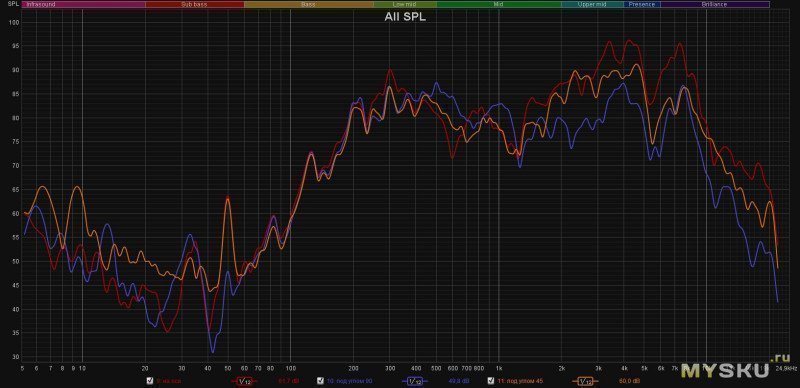Click the blue 1/12 smoothing icon
Screen dimensions: 800x388
click(x=414, y=381)
